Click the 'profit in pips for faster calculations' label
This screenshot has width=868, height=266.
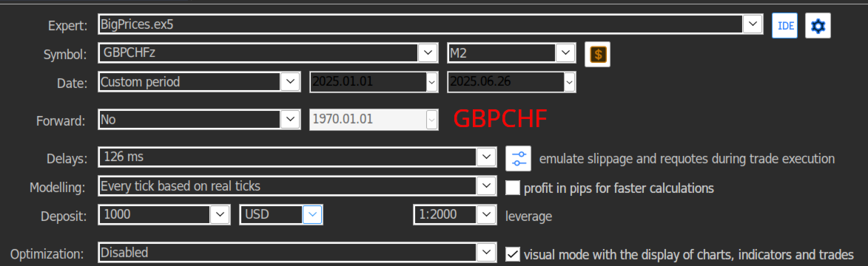[619, 188]
